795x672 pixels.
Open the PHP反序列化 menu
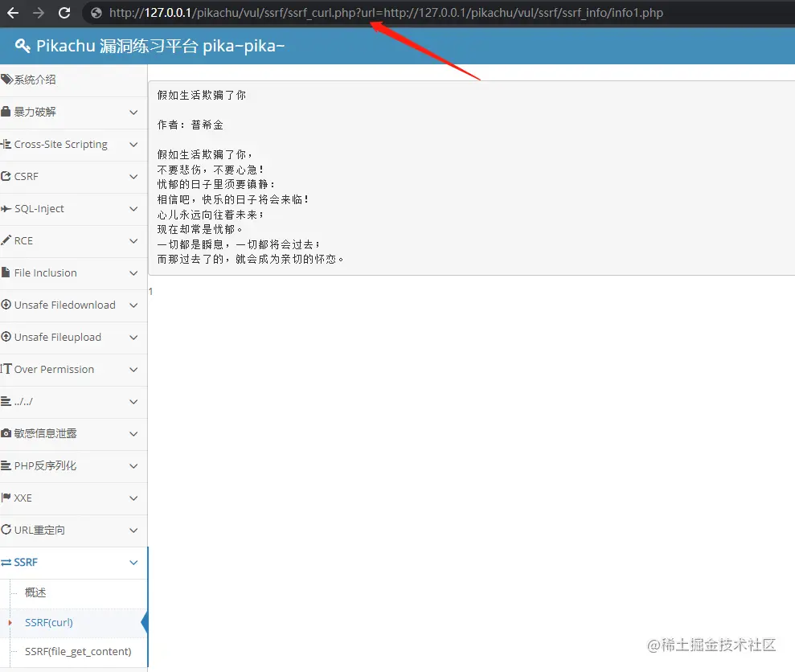point(46,465)
